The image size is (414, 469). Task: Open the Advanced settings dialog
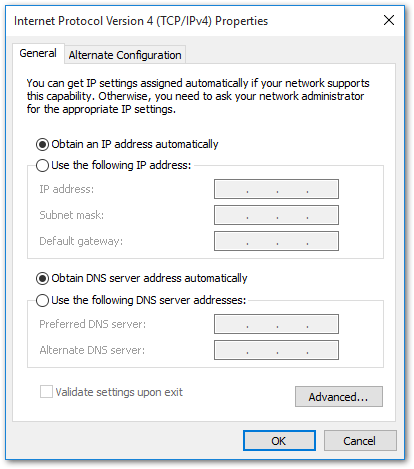[339, 397]
